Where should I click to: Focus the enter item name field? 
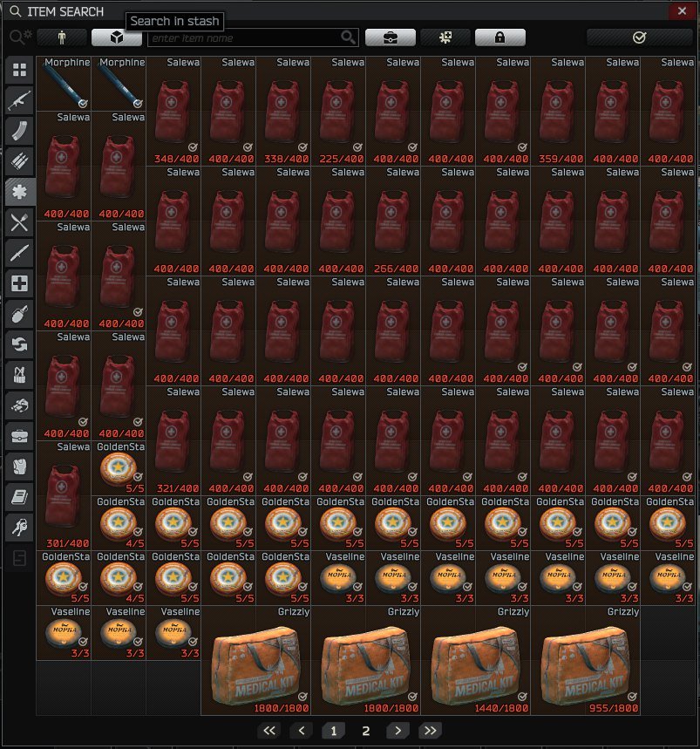[x=253, y=37]
